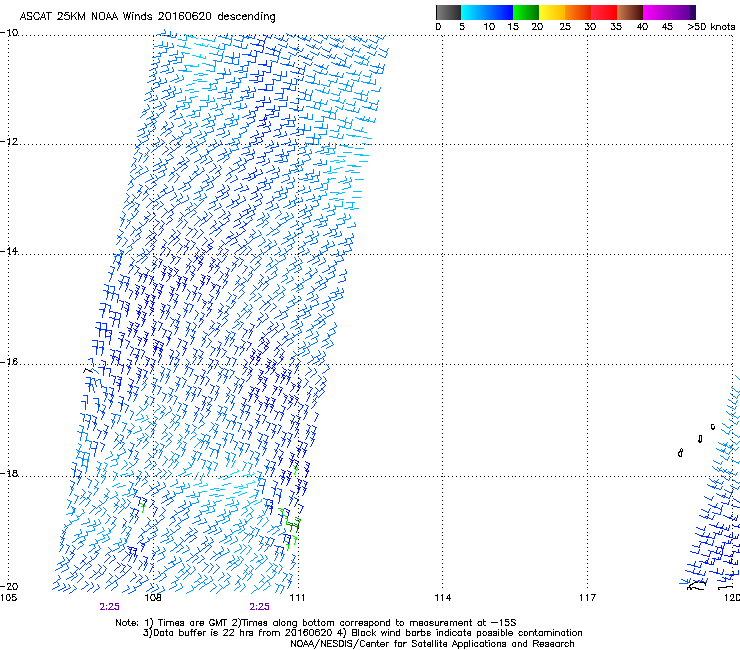
Task: Click the ">50 knots" legend label
Action: [x=711, y=27]
